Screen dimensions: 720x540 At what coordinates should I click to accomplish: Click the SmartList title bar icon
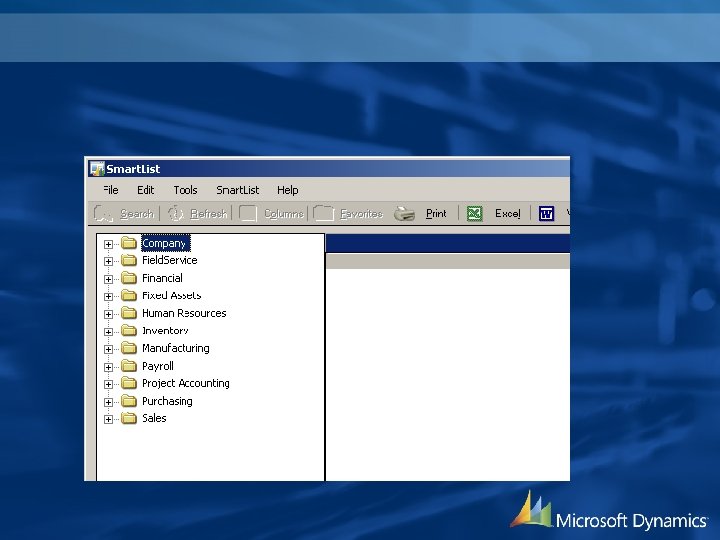tap(97, 169)
